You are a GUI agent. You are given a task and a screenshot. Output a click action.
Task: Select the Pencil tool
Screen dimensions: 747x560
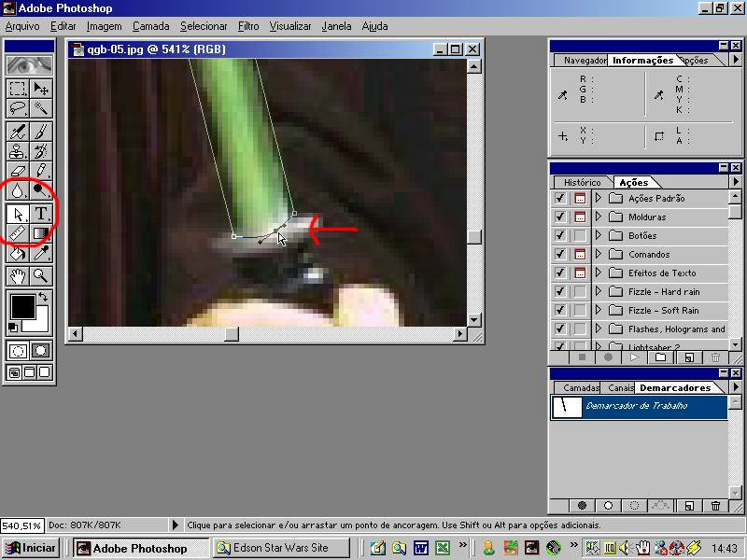point(41,171)
